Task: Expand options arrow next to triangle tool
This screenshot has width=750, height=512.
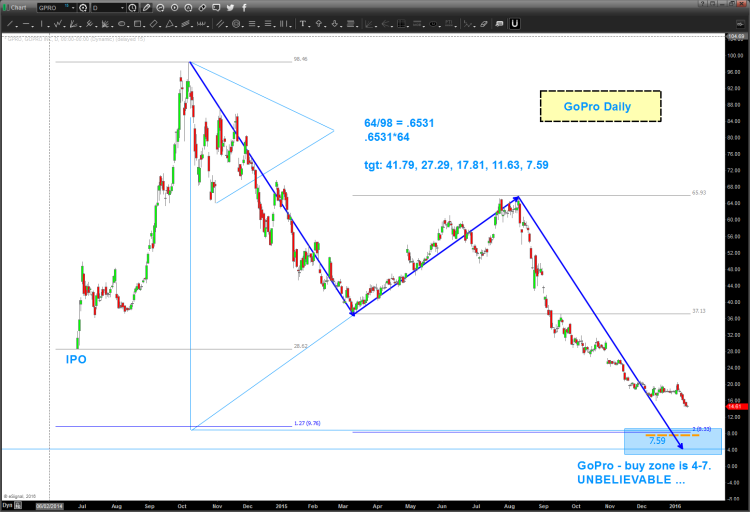Action: (176, 26)
